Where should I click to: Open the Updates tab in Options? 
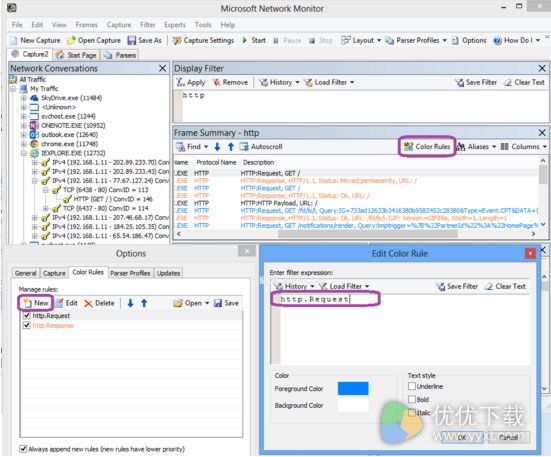168,273
